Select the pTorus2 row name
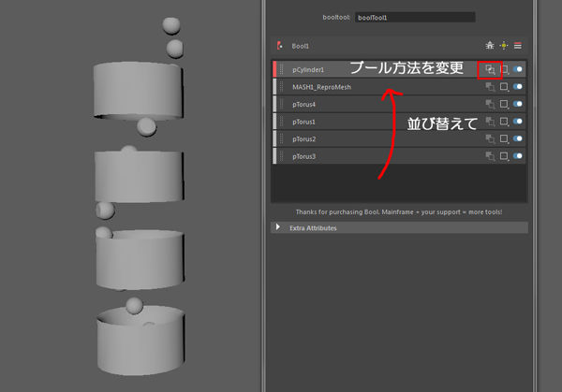562x392 pixels. 303,138
